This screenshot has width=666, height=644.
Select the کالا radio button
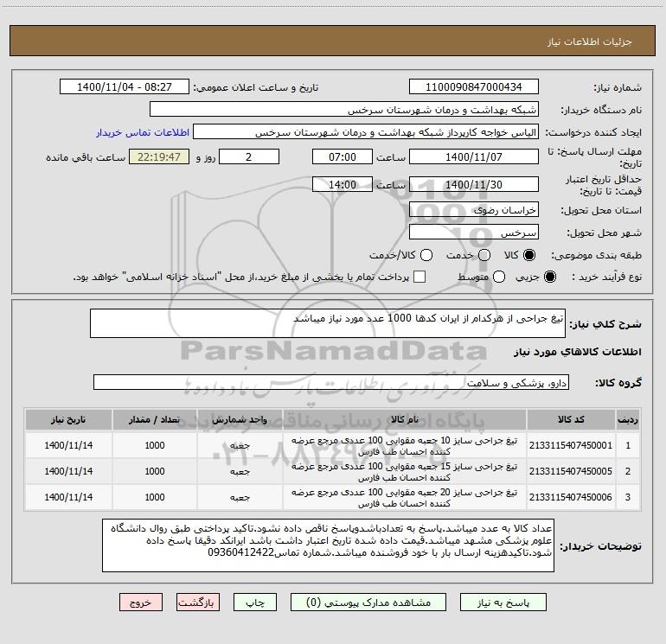coord(529,255)
